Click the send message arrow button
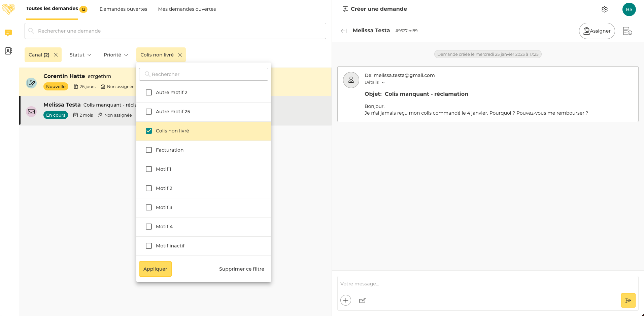The height and width of the screenshot is (316, 644). [x=628, y=301]
